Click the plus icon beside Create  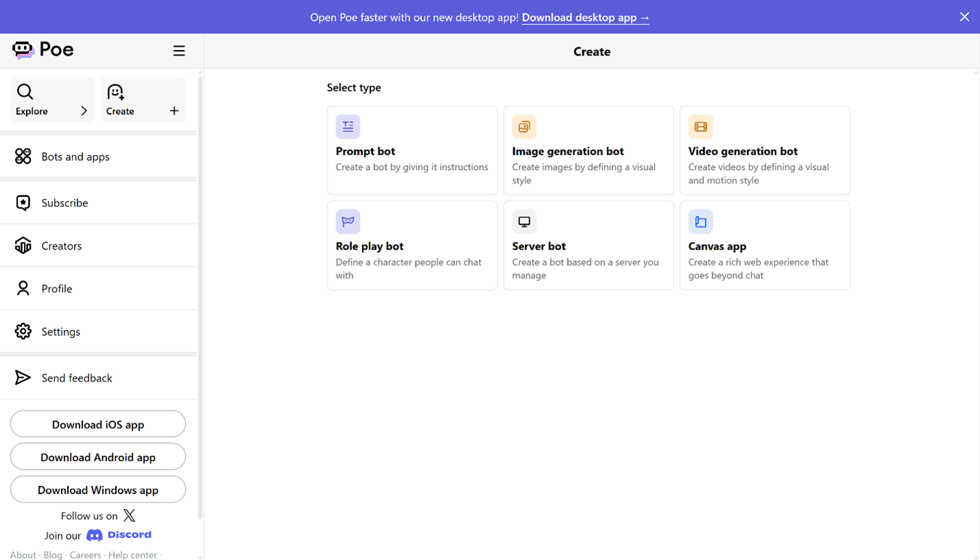(174, 111)
